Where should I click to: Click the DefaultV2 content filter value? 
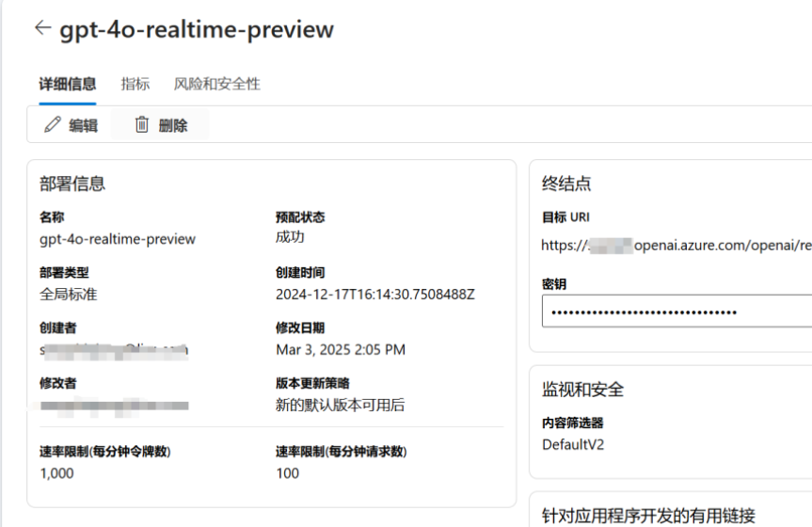click(573, 444)
